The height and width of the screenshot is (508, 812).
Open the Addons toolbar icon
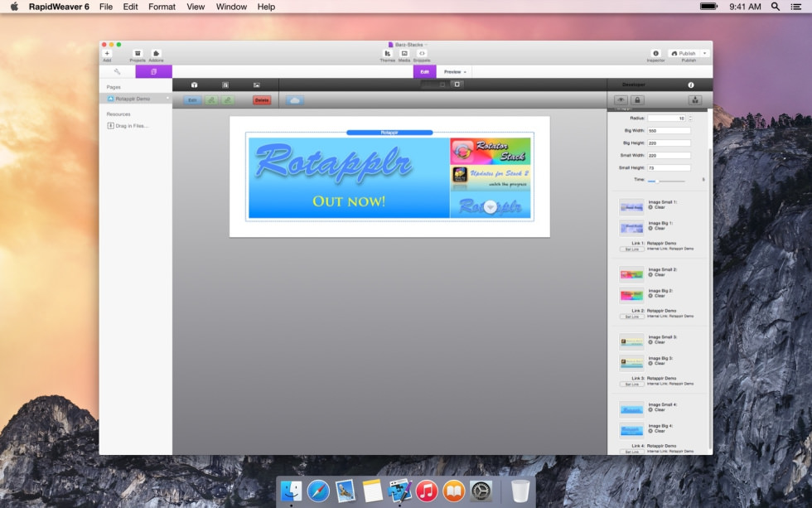coord(156,53)
